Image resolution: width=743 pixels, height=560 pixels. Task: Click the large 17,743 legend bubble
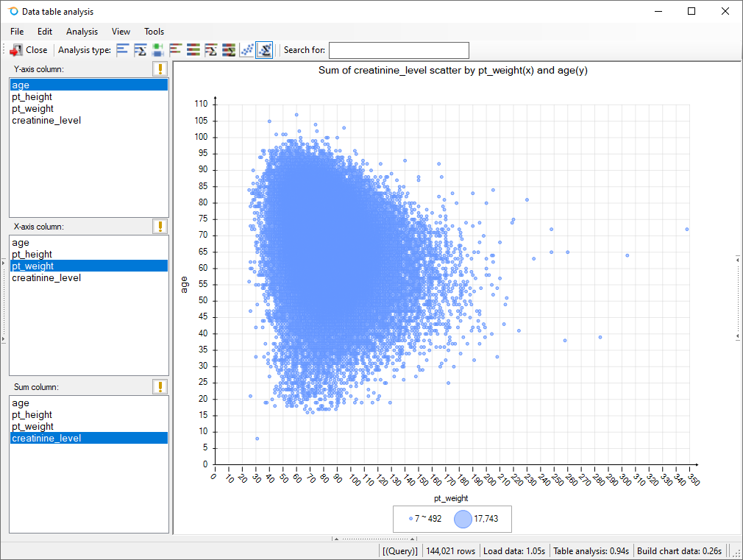(462, 519)
